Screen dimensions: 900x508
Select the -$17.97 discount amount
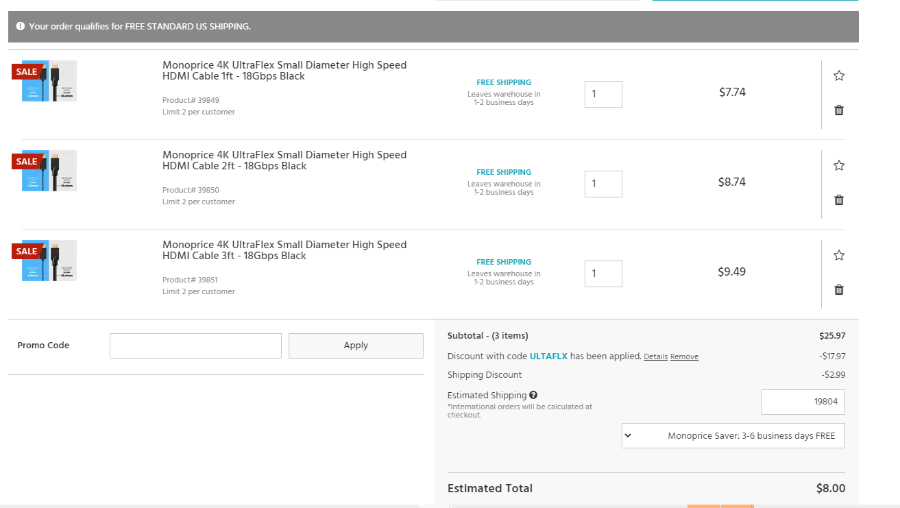click(x=832, y=356)
